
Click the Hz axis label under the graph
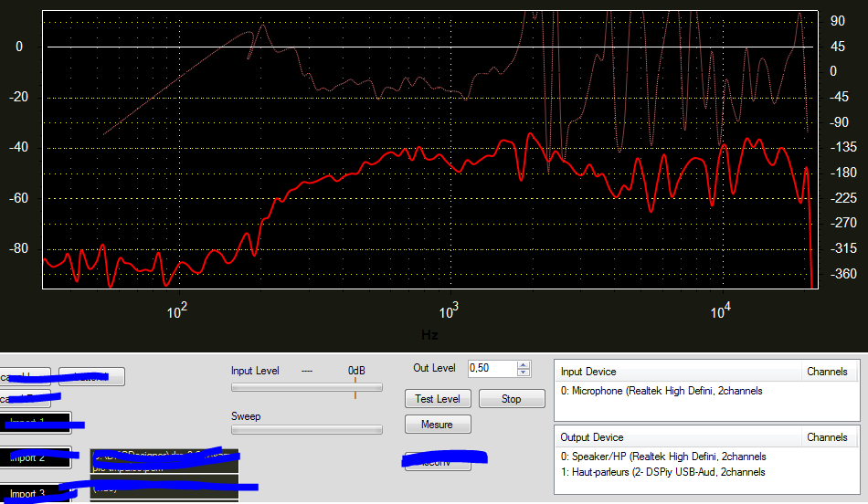click(x=429, y=335)
